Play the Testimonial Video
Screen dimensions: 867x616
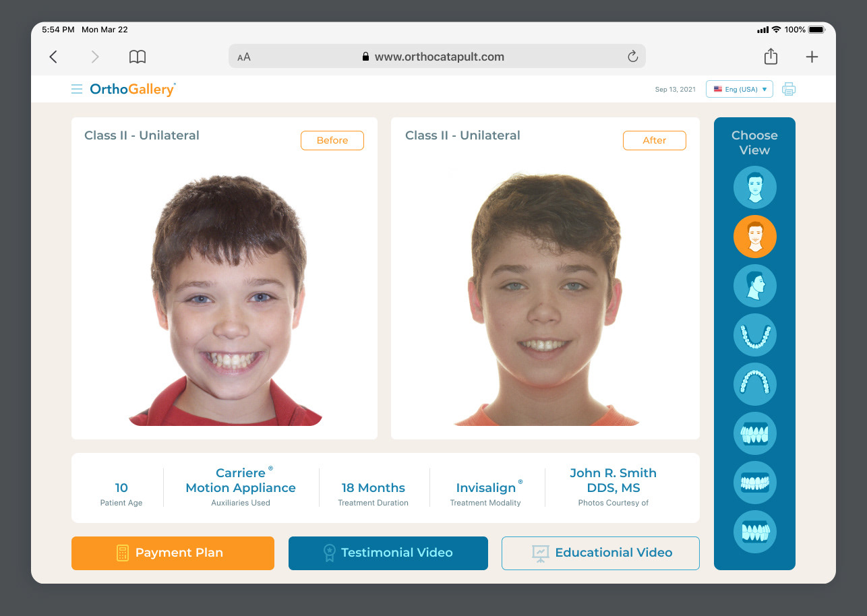click(388, 553)
